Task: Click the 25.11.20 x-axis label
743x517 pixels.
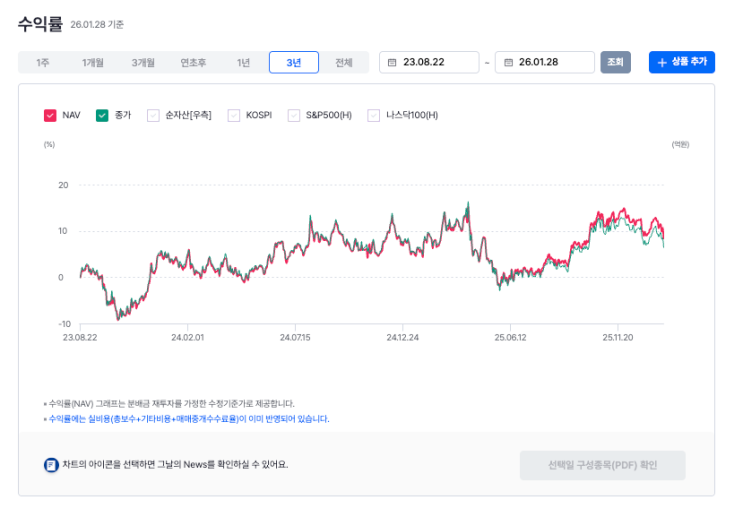Action: (x=618, y=337)
